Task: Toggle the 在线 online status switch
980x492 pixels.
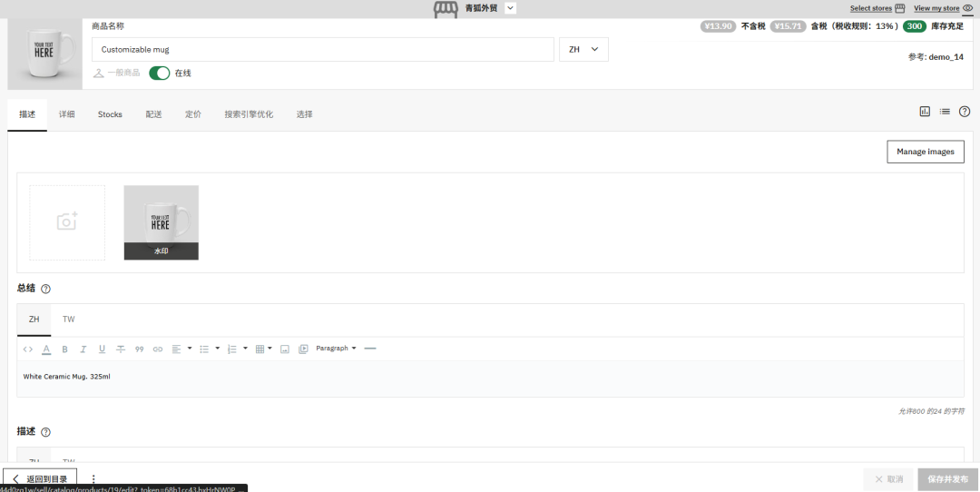Action: (160, 73)
